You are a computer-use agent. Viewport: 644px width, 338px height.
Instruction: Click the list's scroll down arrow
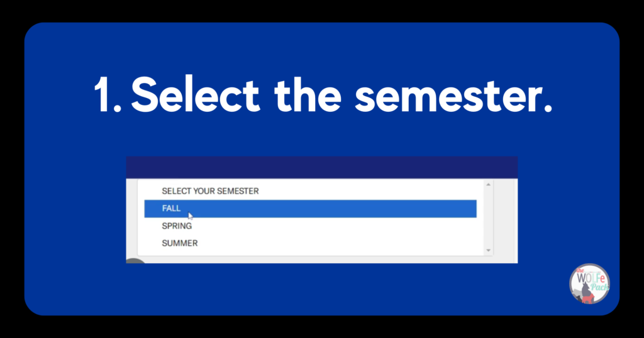tap(488, 250)
